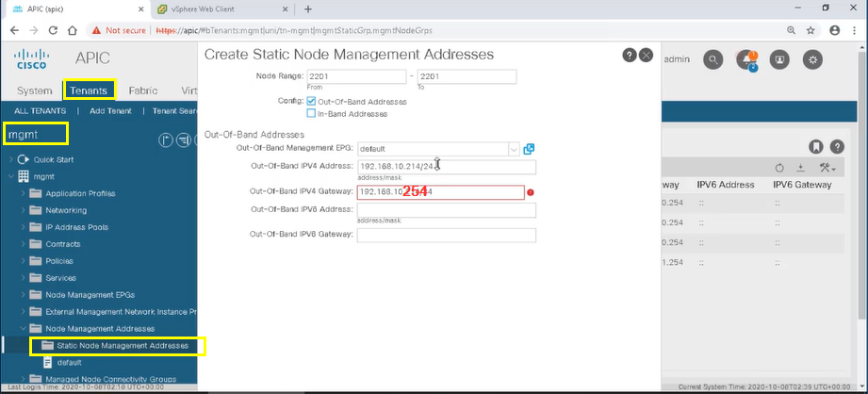Open the actions tools wrench dropdown
The width and height of the screenshot is (868, 394).
pos(827,168)
